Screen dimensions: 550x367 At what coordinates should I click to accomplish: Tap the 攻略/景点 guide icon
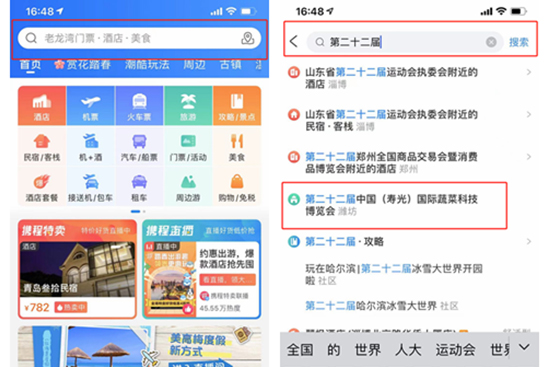237,106
